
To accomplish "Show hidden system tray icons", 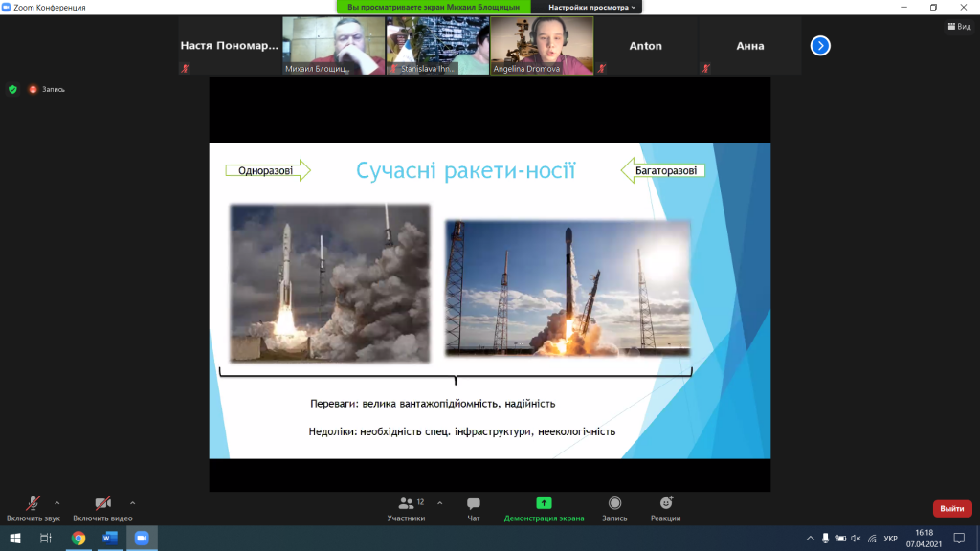I will click(810, 538).
